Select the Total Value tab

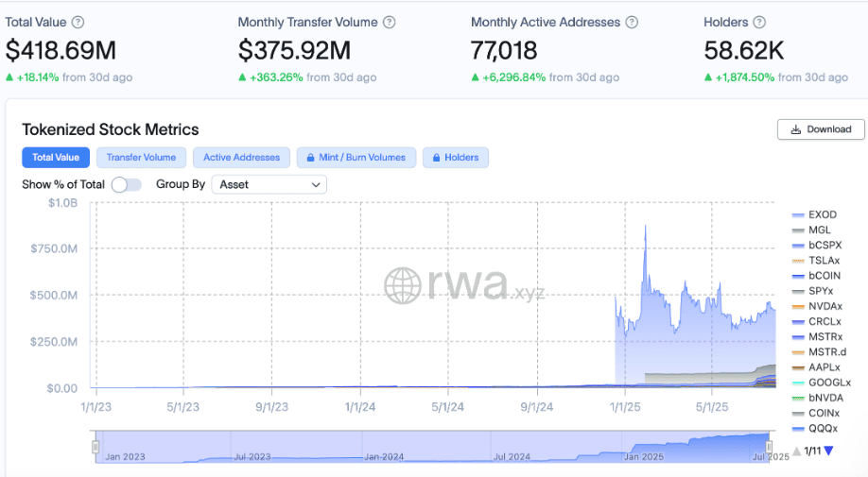point(56,158)
